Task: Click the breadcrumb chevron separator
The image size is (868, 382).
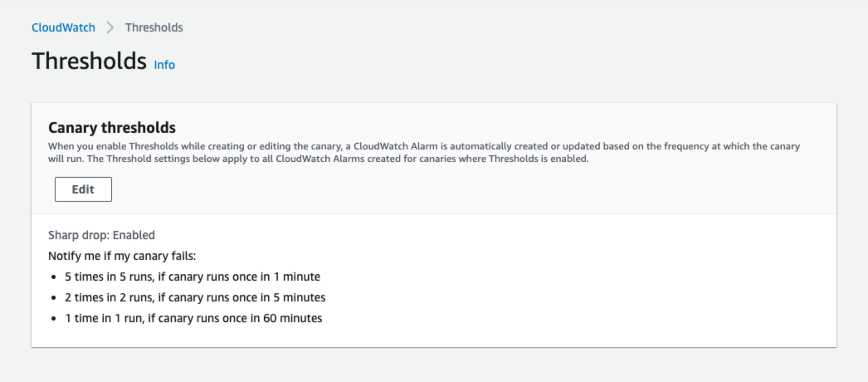Action: click(110, 27)
